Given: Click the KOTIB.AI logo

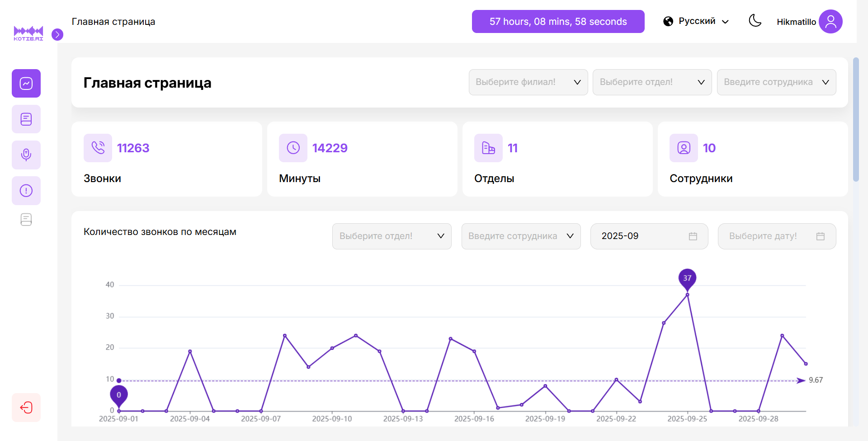Looking at the screenshot, I should tap(28, 33).
